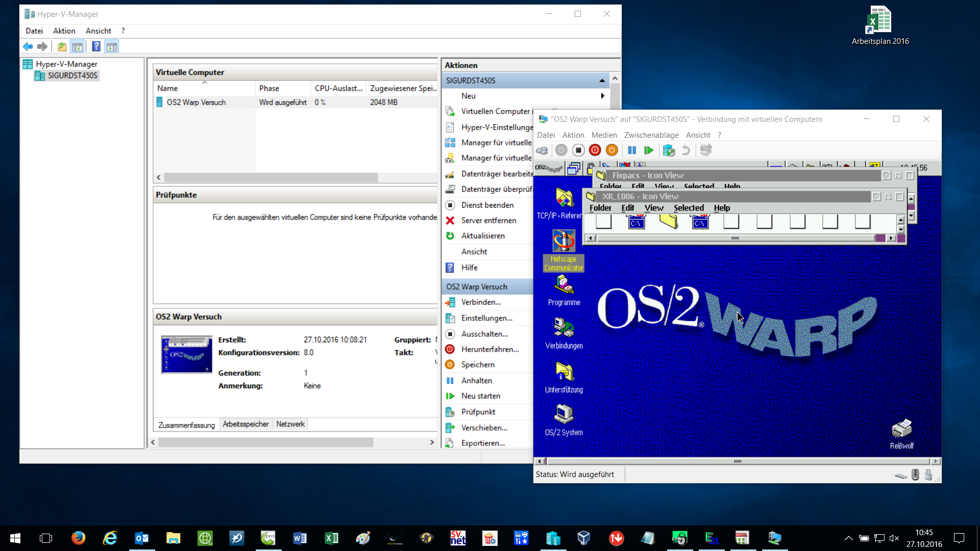Switch to the Zusammenfassung tab
The image size is (980, 551).
[186, 424]
